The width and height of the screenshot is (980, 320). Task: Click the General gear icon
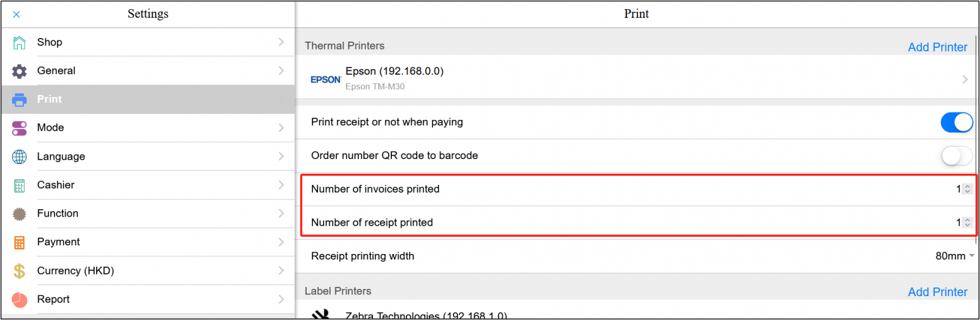coord(20,71)
